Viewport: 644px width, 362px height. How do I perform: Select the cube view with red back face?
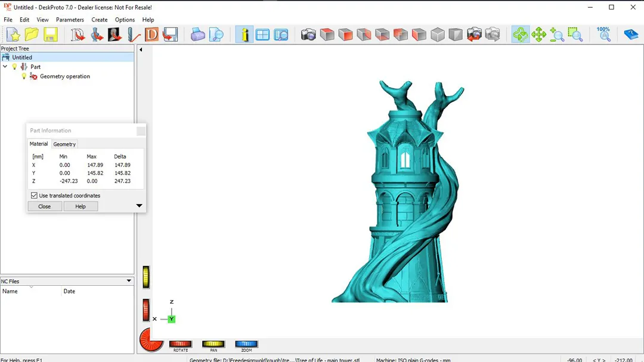coord(401,35)
